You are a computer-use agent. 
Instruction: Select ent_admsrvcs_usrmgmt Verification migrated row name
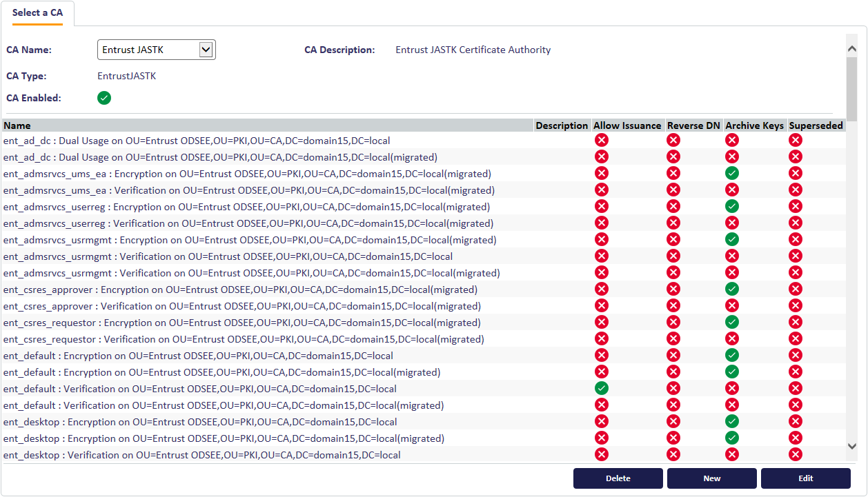(252, 273)
